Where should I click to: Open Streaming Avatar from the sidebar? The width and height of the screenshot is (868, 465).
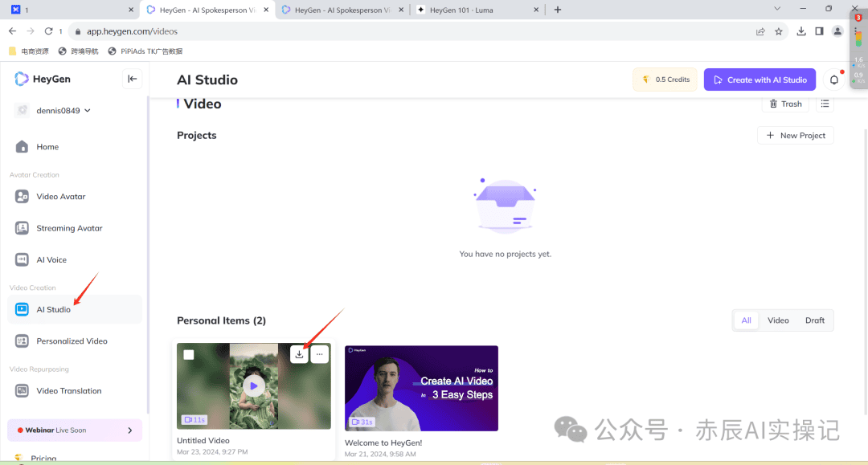pos(71,228)
